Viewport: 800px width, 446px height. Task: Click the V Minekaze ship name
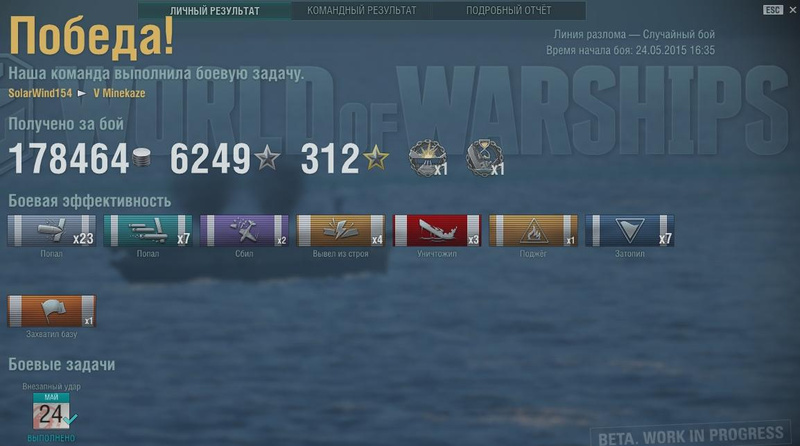(x=119, y=93)
